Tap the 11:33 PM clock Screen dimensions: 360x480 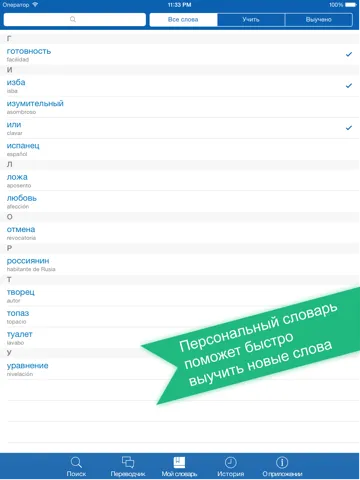click(x=180, y=5)
